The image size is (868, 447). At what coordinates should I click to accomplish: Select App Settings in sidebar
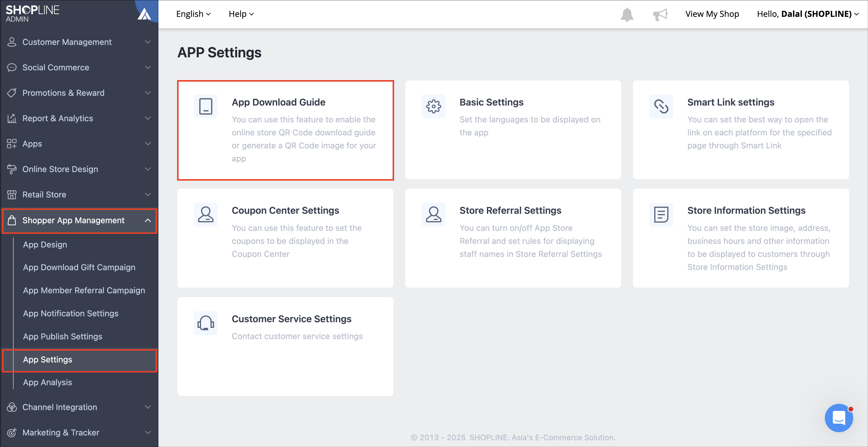coord(80,359)
